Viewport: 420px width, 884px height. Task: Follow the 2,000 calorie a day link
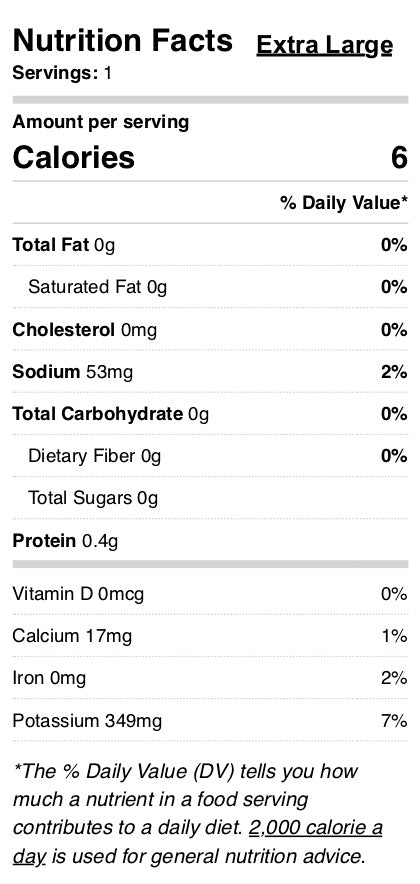tap(197, 842)
